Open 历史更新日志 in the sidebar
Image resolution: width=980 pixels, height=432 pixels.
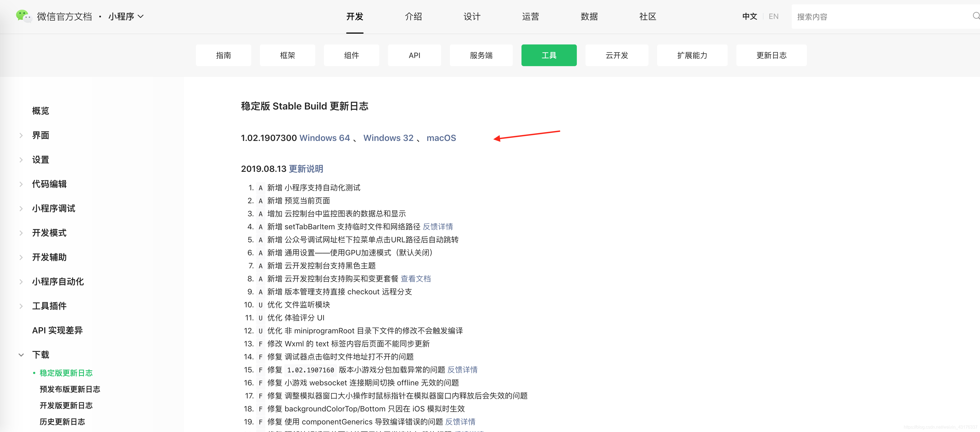point(62,422)
